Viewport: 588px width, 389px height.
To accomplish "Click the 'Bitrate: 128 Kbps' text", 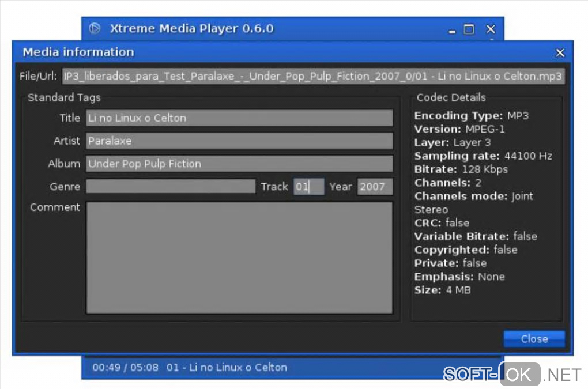I will [461, 169].
